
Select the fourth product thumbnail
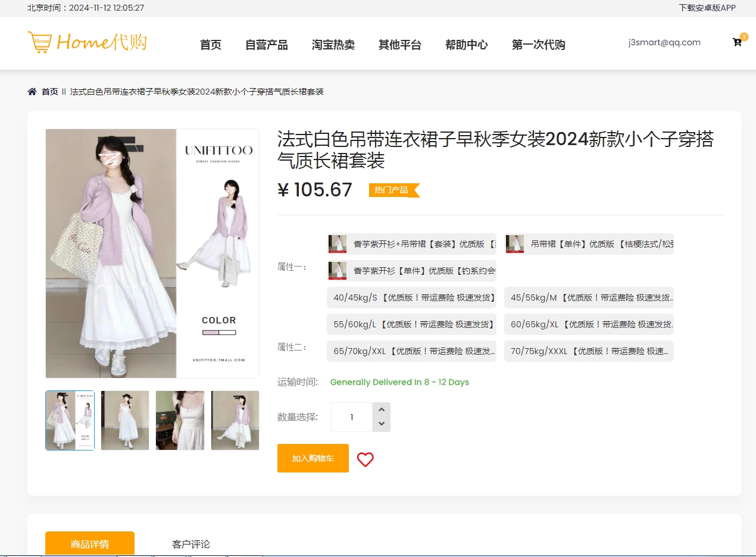(x=235, y=420)
